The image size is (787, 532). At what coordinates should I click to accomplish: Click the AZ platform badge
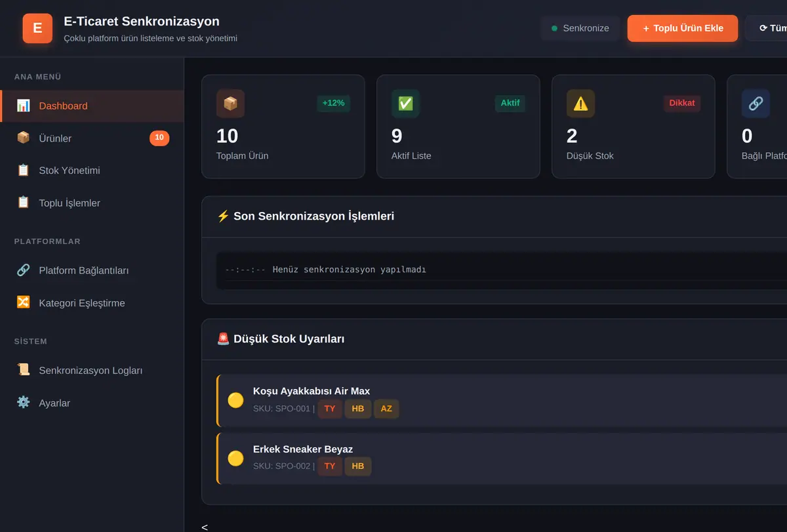pos(386,409)
